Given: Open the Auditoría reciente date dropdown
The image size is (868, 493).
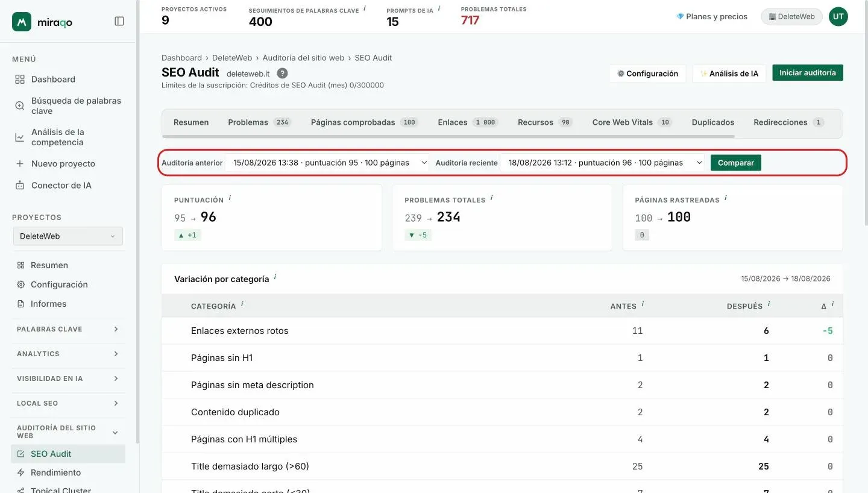Looking at the screenshot, I should 602,163.
